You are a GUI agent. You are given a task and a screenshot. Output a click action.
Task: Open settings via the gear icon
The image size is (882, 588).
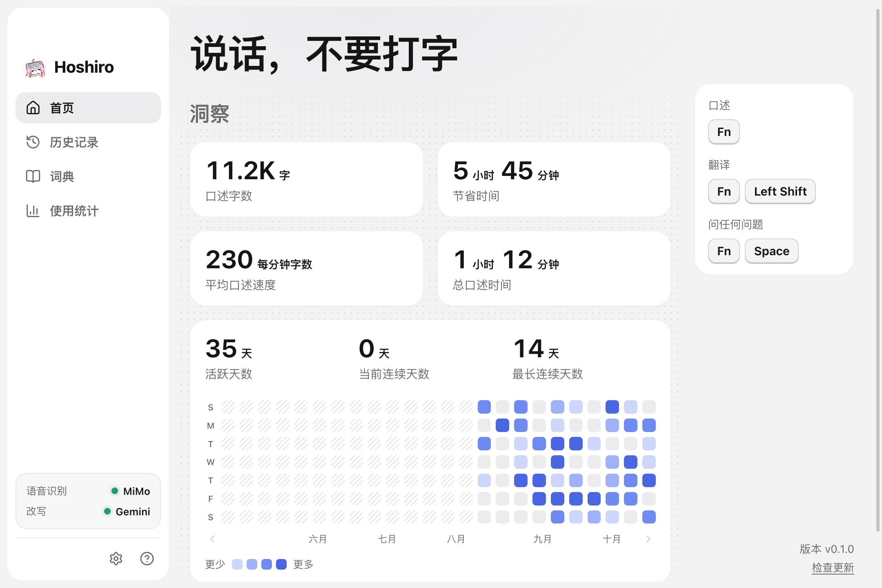pos(116,559)
